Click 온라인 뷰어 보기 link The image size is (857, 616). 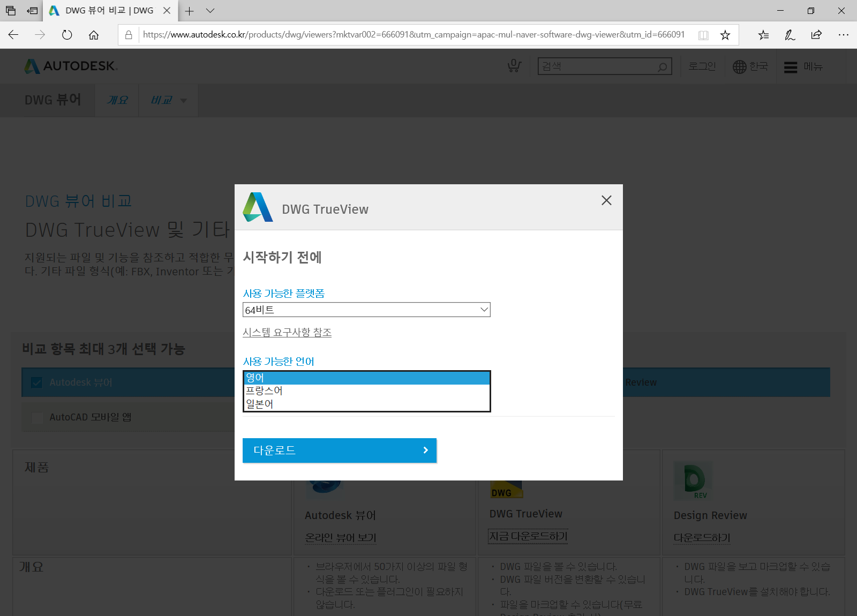coord(341,537)
